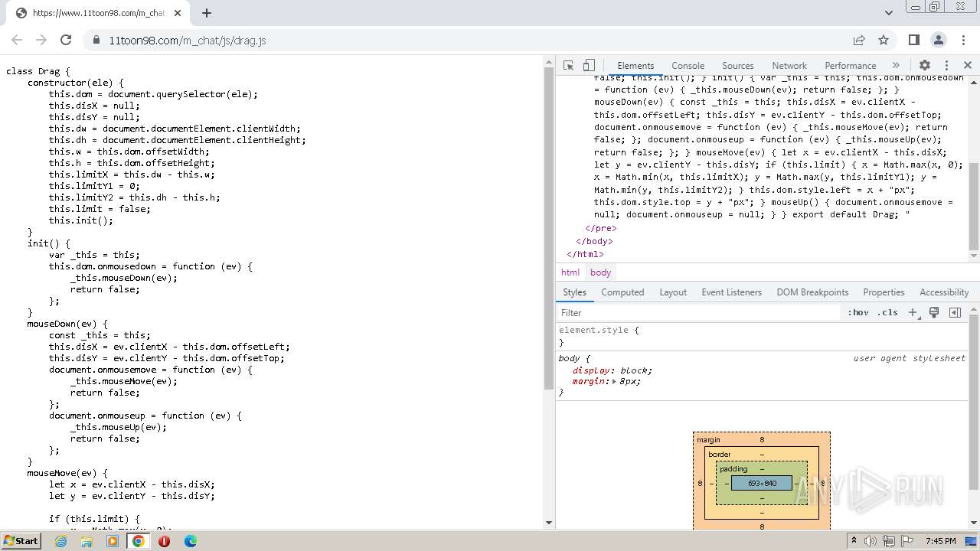
Task: Select the body breadcrumb element
Action: point(601,272)
